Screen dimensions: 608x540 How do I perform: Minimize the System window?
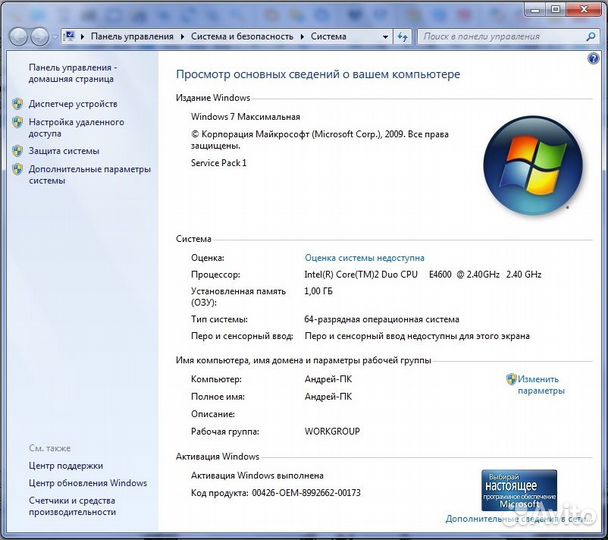[535, 9]
